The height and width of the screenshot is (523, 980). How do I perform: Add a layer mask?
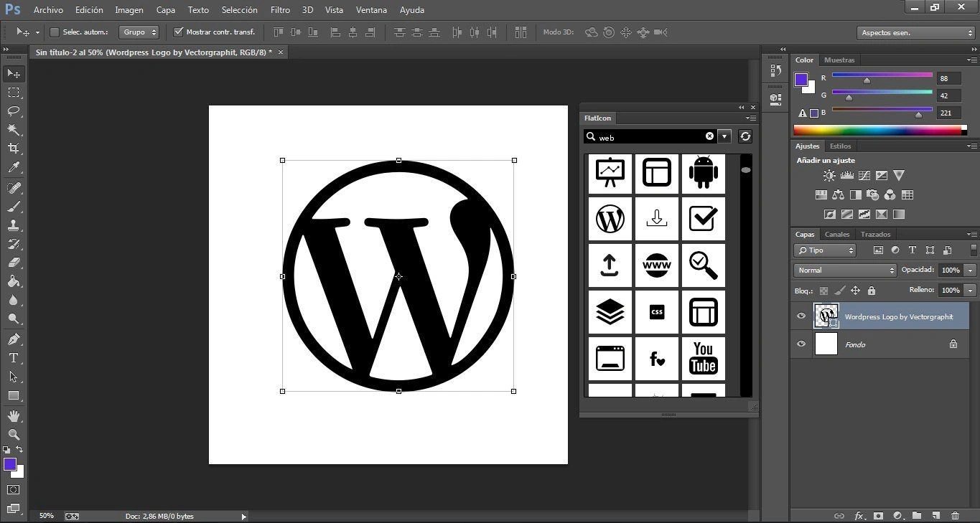point(878,515)
